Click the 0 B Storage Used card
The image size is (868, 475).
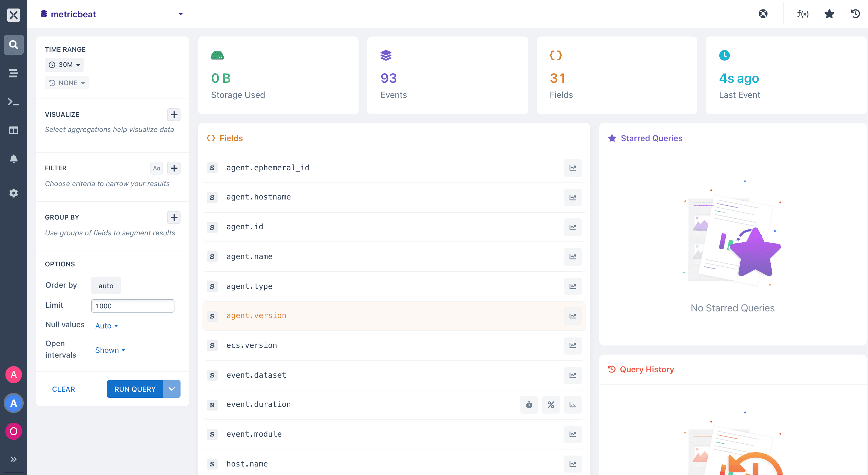[x=278, y=75]
